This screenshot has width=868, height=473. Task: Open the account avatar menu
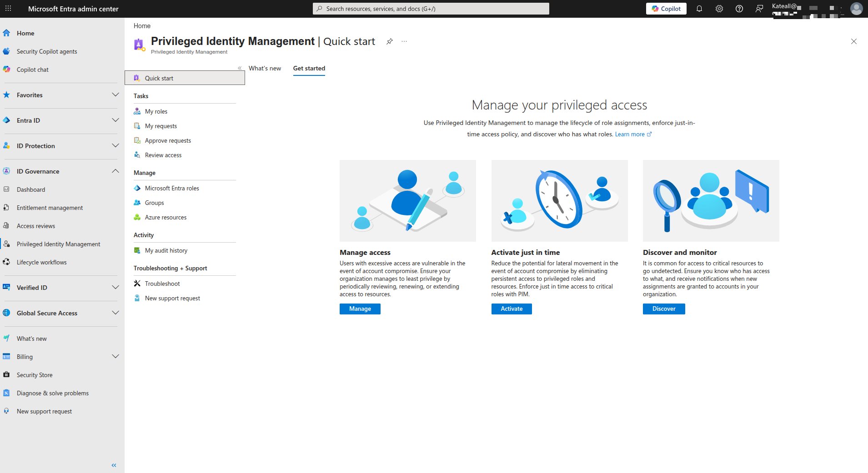click(x=857, y=9)
